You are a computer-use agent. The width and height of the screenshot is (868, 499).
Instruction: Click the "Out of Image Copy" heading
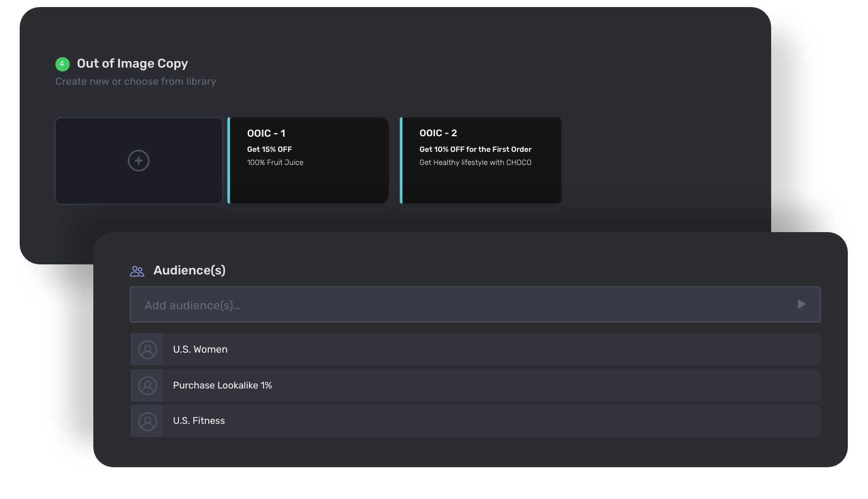point(132,64)
